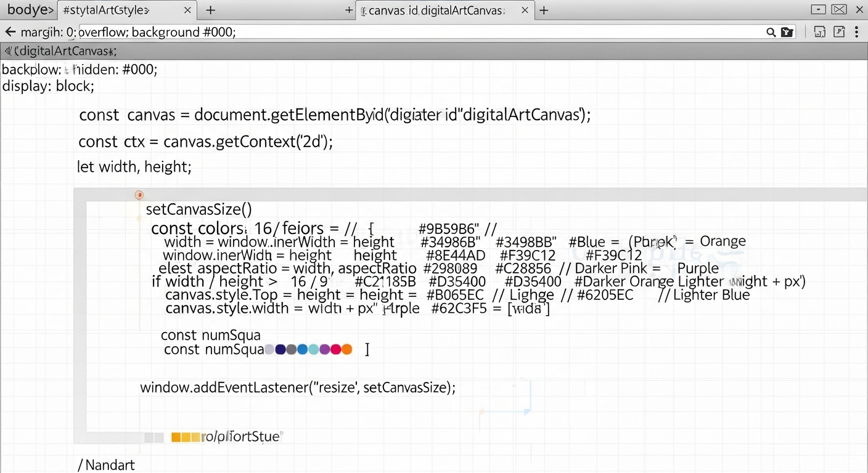Select the purple color dot

pyautogui.click(x=324, y=350)
